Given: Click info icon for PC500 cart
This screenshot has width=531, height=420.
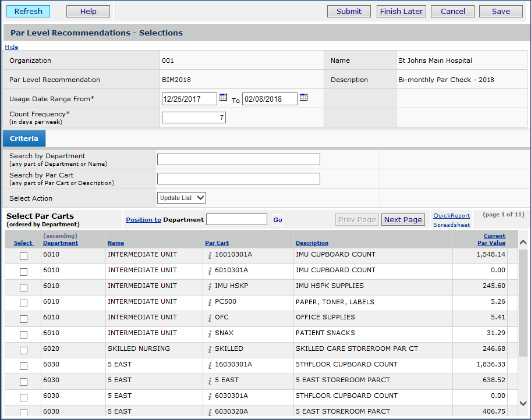Looking at the screenshot, I should pyautogui.click(x=210, y=302).
